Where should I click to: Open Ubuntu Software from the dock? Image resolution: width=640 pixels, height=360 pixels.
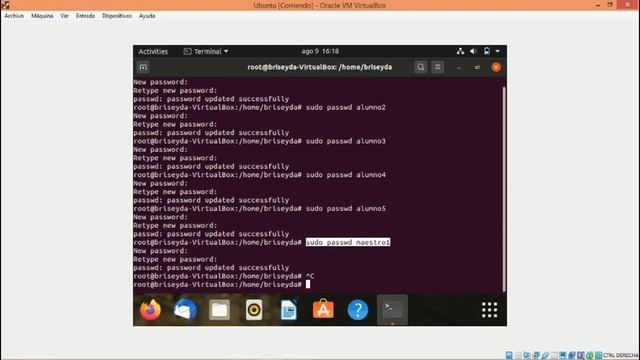pyautogui.click(x=323, y=310)
